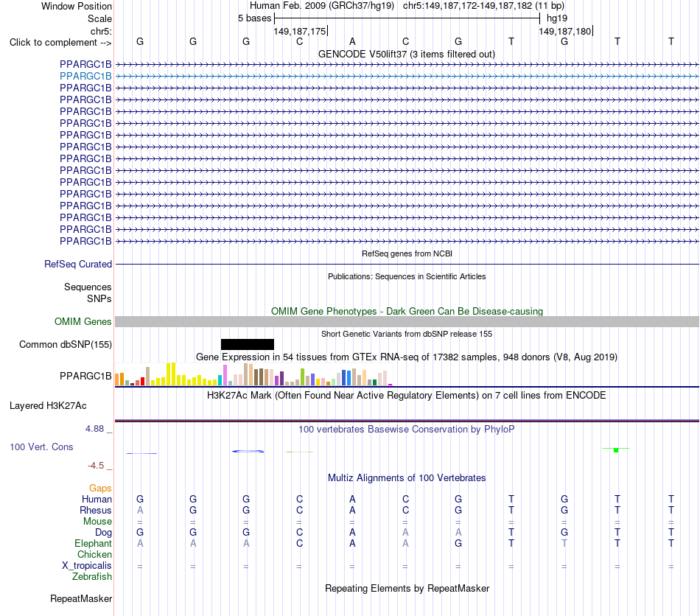700x616 pixels.
Task: Click the PPARGC1B GTEx track label
Action: tap(85, 377)
